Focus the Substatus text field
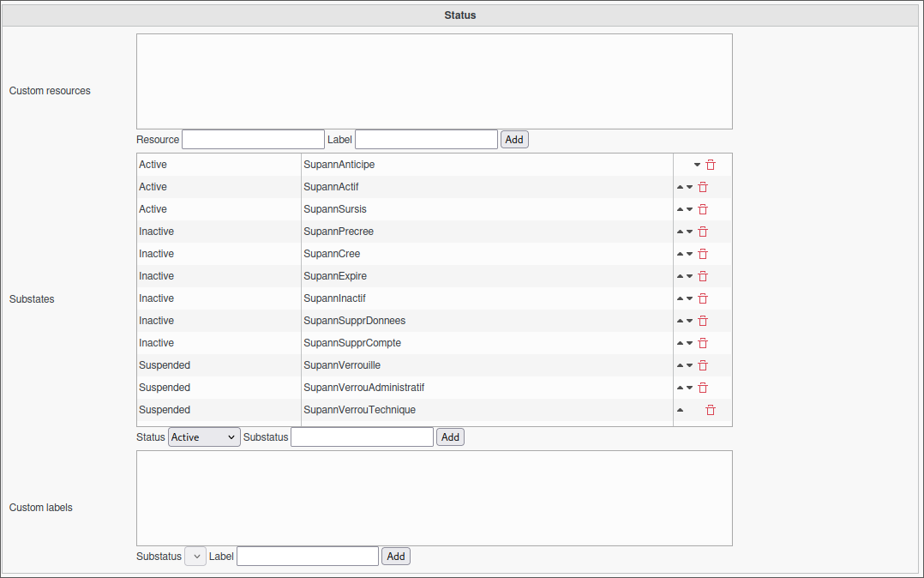 [x=362, y=437]
